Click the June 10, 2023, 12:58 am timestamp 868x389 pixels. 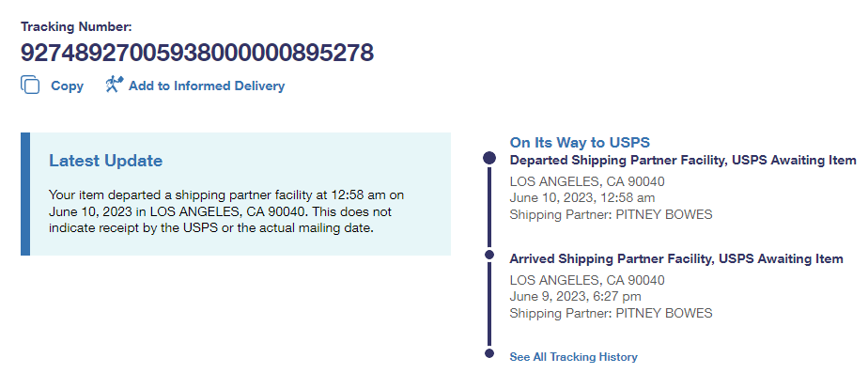coord(581,198)
